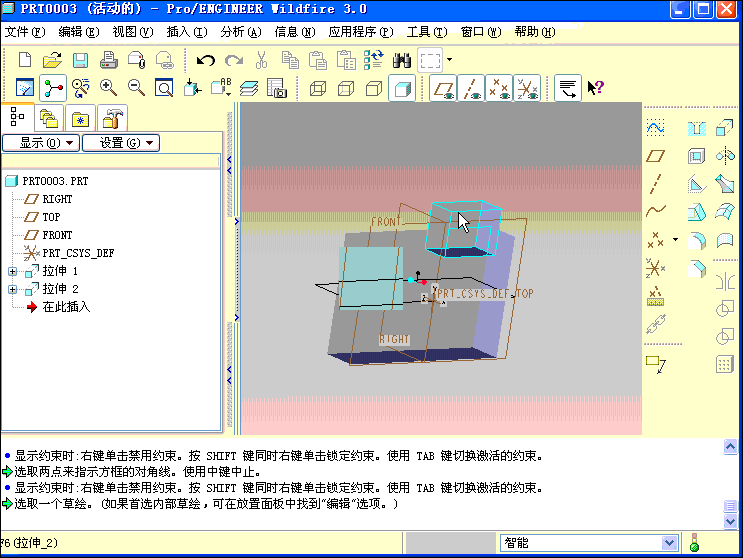This screenshot has height=558, width=743.
Task: Open the 帮助 menu
Action: [535, 32]
